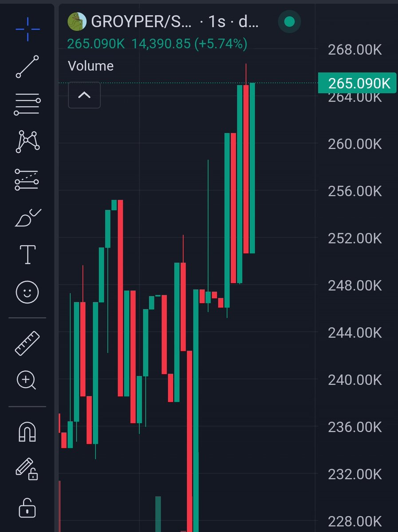Toggle magnet mode snapping

pos(27,432)
